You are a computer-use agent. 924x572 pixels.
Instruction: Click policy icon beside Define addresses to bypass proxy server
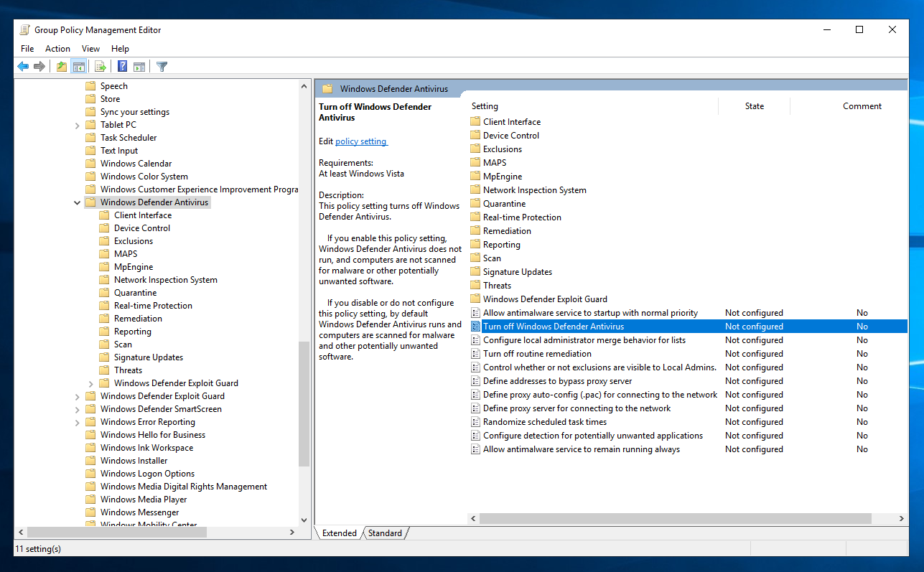(x=475, y=381)
